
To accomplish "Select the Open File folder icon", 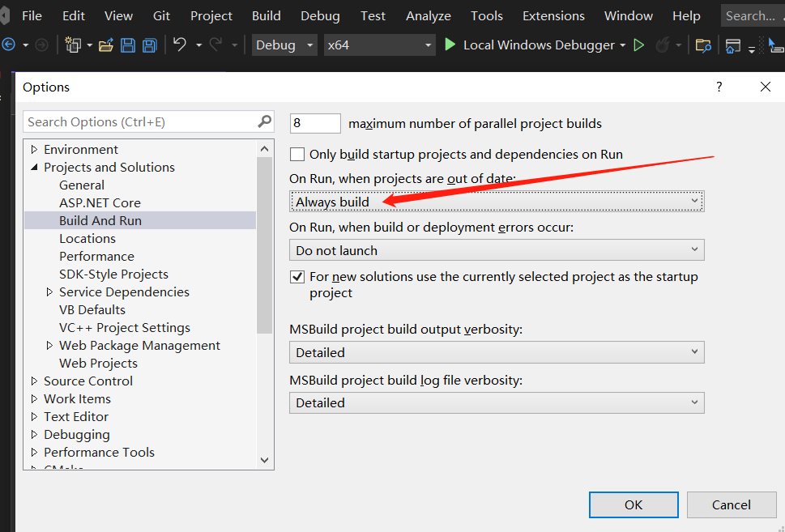I will 107,45.
